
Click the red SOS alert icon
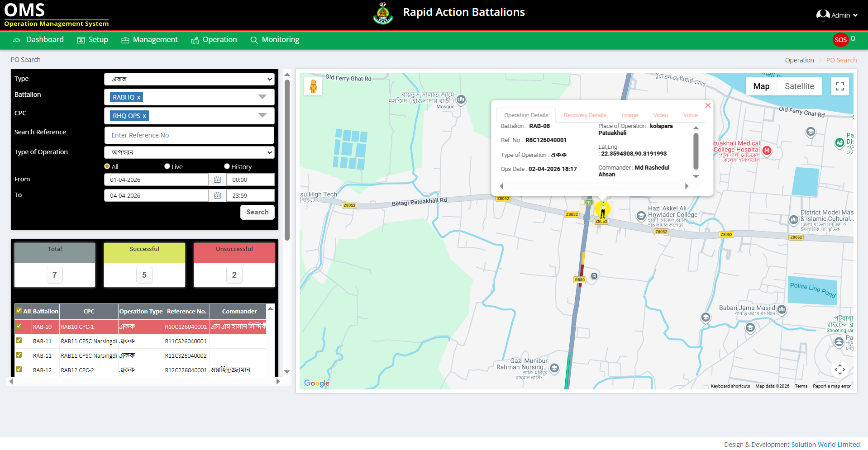[840, 40]
